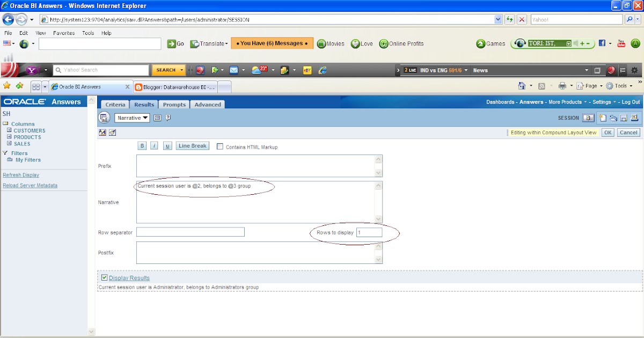Check the Contains HTML Markup checkbox

(x=219, y=145)
